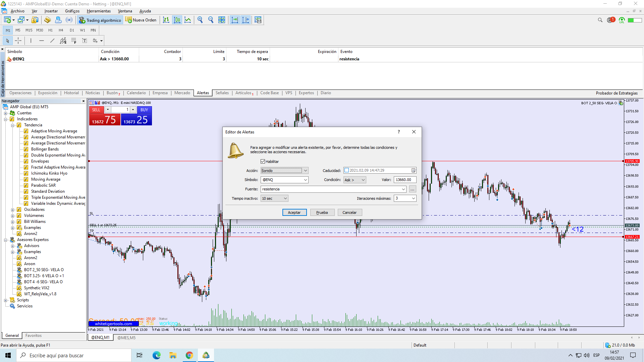Toggle Trading algorítmico on the toolbar
The image size is (644, 362).
tap(100, 20)
